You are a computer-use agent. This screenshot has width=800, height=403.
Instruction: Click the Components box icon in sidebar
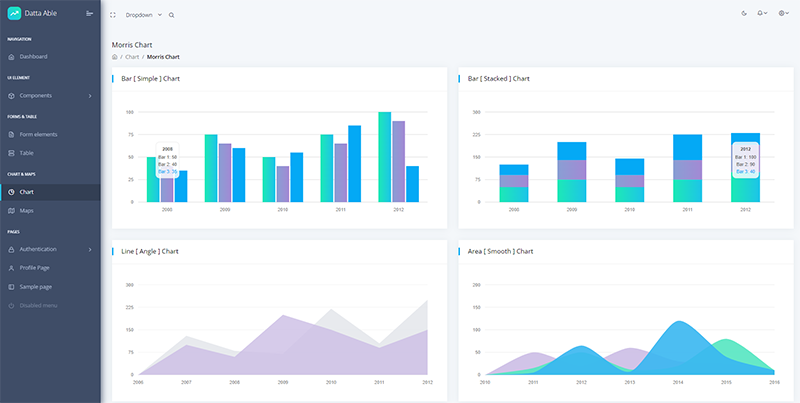(x=11, y=95)
